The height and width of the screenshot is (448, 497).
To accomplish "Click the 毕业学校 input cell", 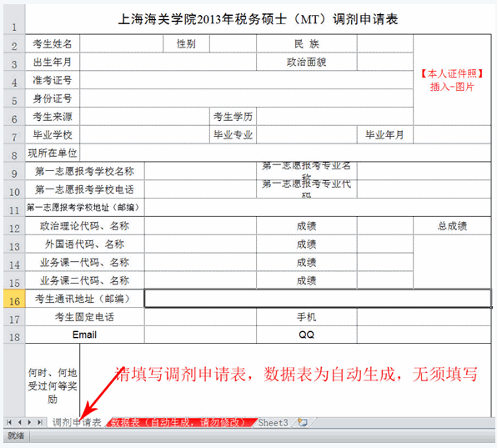I will 144,134.
